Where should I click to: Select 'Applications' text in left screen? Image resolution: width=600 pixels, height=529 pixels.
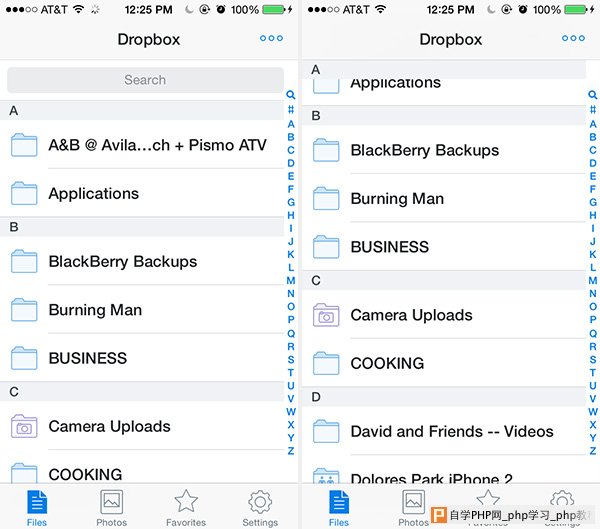click(x=94, y=194)
